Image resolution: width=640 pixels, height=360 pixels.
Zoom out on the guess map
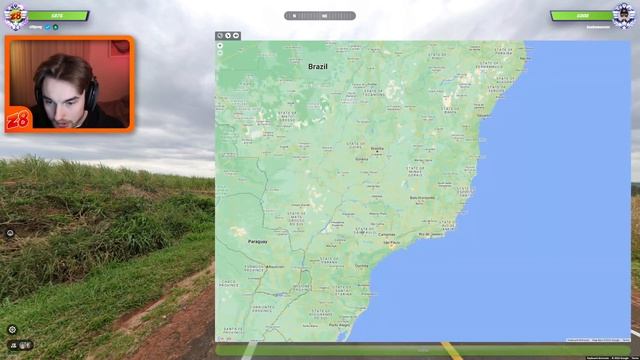pos(220,53)
